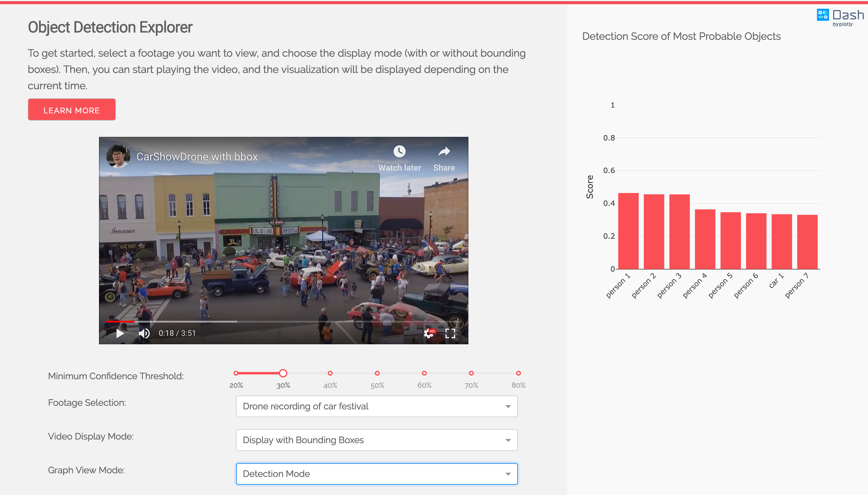Select the 20% threshold mark
868x495 pixels.
(236, 373)
